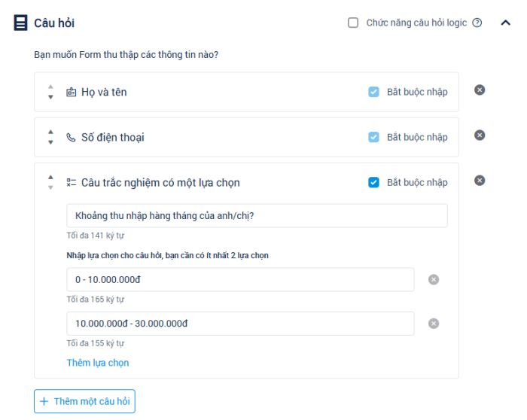Delete the 10.000.000đ - 30.000.000đ option
527x420 pixels.
[434, 324]
